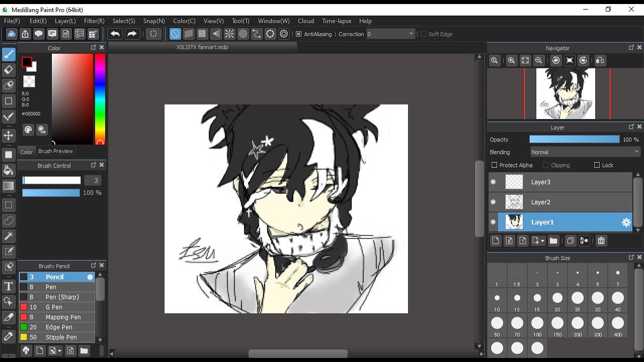Add a new layer folder

[x=553, y=241]
